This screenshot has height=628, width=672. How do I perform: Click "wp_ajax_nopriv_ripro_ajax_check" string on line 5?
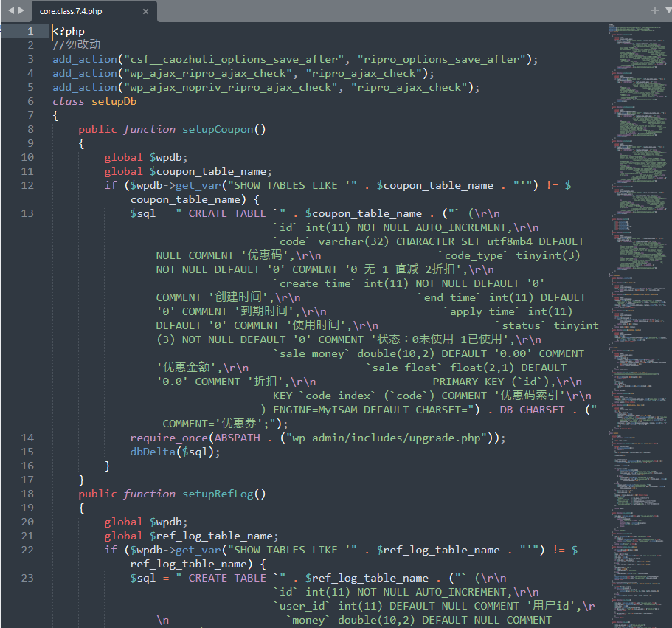point(230,88)
